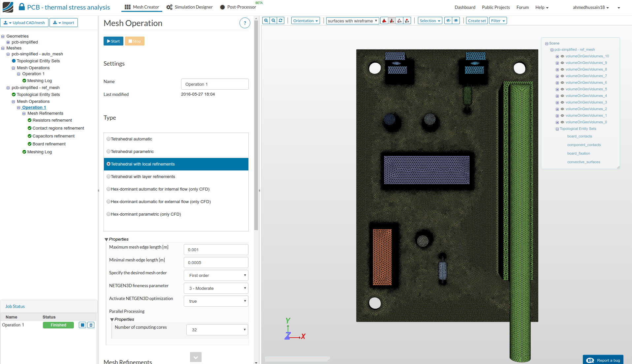
Task: Switch to the Simulation Designer tab
Action: (x=190, y=7)
